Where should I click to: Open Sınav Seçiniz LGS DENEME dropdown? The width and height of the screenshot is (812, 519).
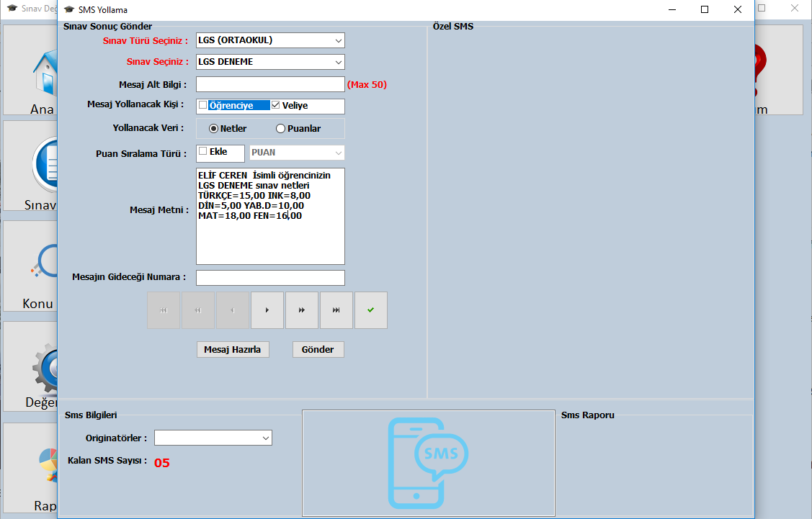(x=270, y=62)
